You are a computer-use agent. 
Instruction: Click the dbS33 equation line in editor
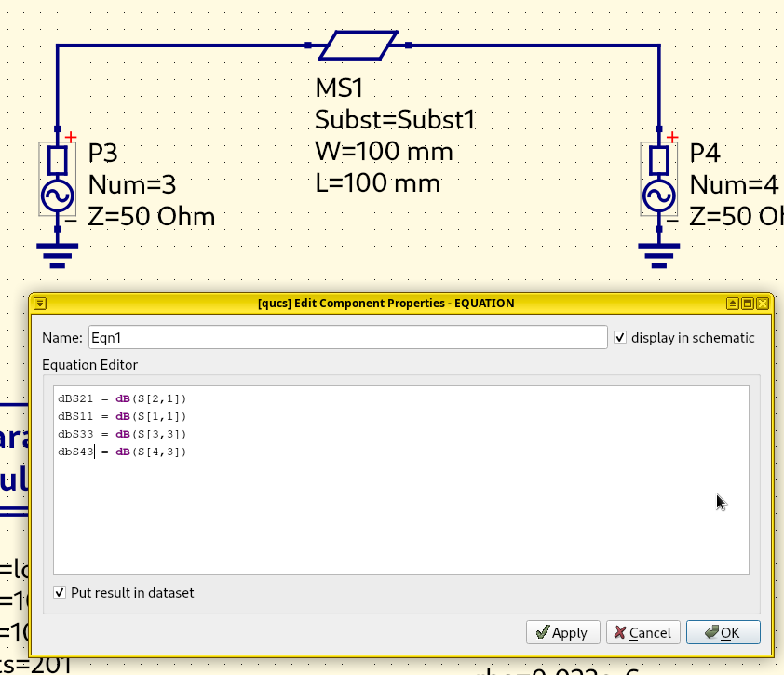(122, 434)
